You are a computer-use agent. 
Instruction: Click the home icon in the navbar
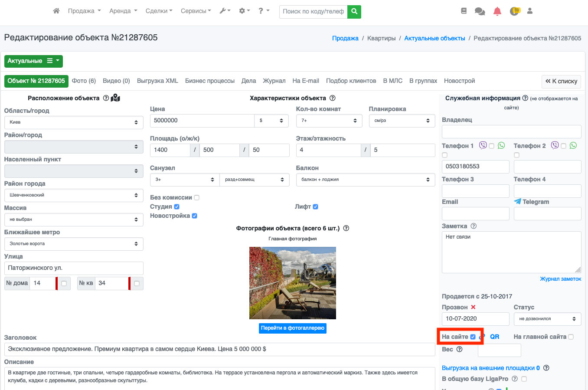pos(56,11)
